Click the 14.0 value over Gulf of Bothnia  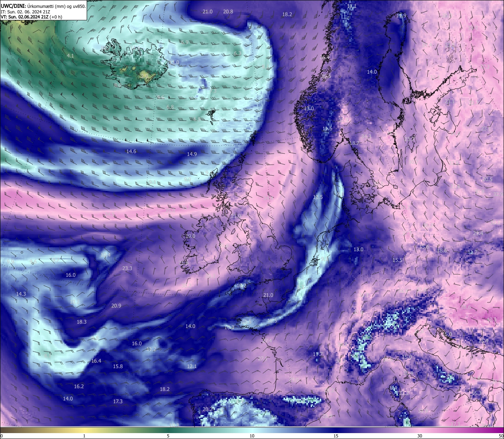[x=372, y=72]
